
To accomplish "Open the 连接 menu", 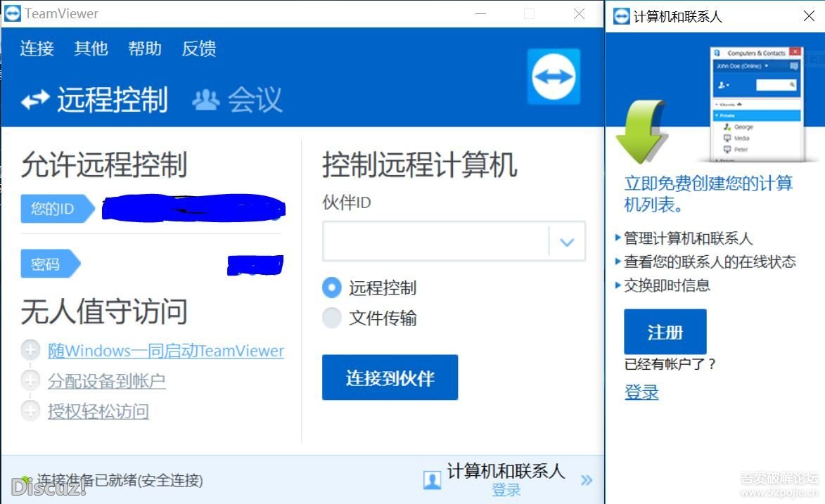I will [x=37, y=49].
